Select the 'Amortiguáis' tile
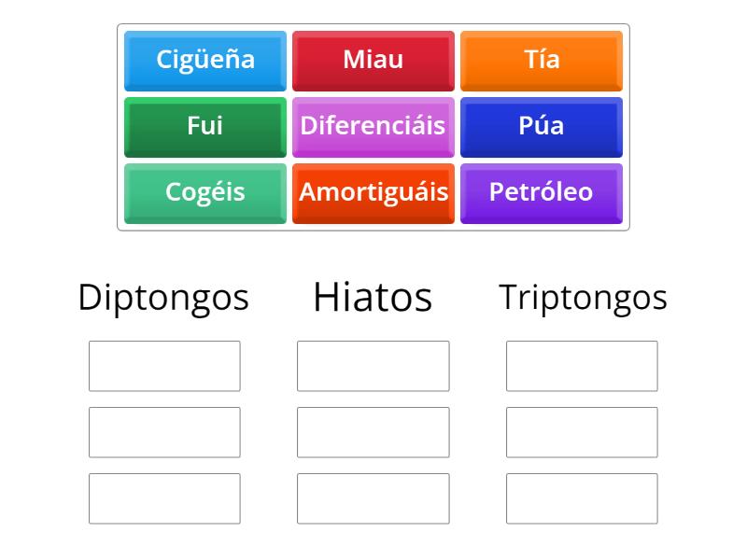This screenshot has width=747, height=560. (373, 193)
